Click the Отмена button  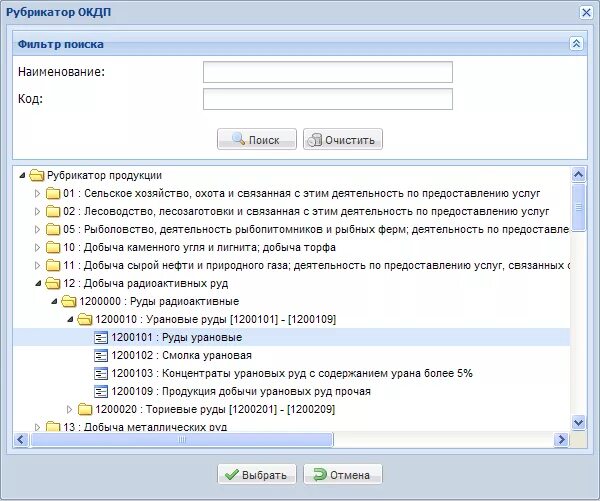(343, 475)
